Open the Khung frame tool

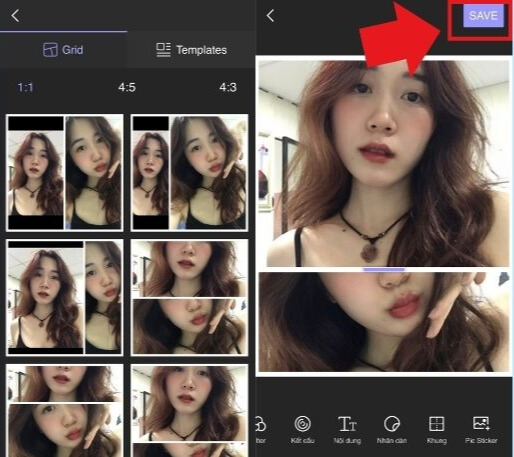pos(436,429)
